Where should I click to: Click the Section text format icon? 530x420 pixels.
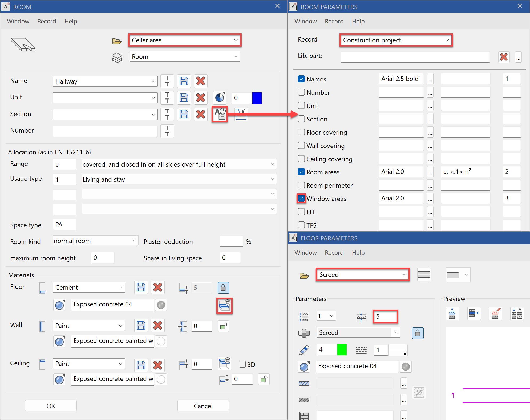click(x=167, y=114)
